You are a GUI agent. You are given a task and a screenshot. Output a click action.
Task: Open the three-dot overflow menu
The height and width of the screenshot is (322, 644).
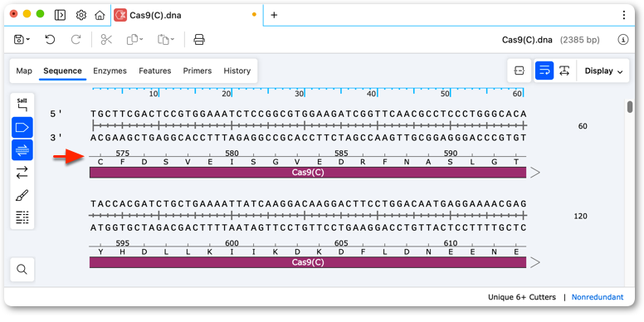tap(623, 15)
